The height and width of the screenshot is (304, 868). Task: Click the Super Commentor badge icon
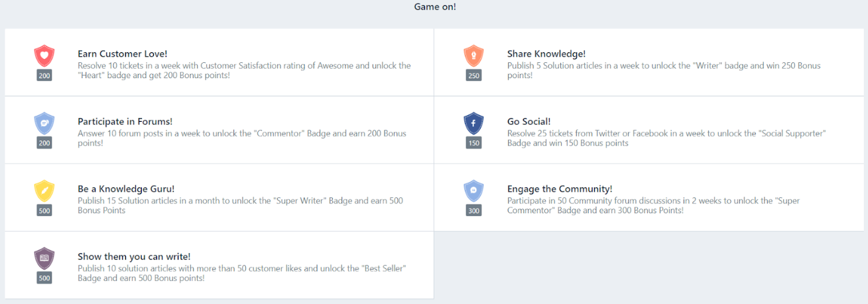[473, 191]
